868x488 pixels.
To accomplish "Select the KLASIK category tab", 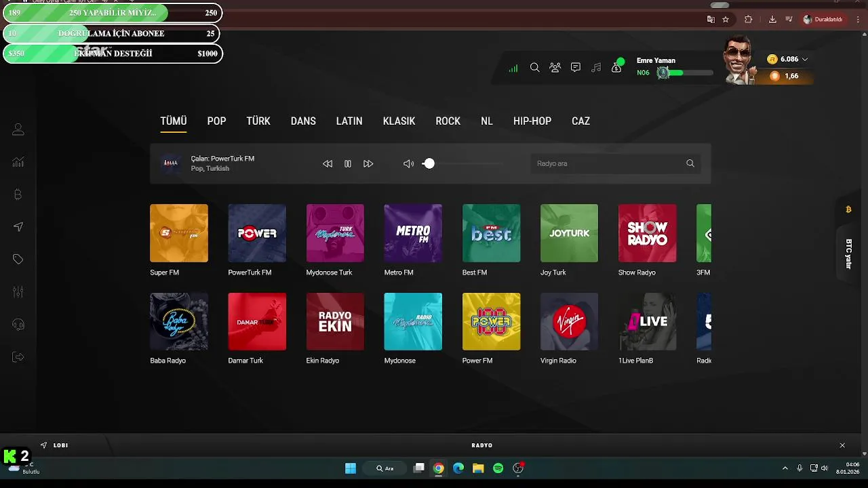I will tap(399, 121).
